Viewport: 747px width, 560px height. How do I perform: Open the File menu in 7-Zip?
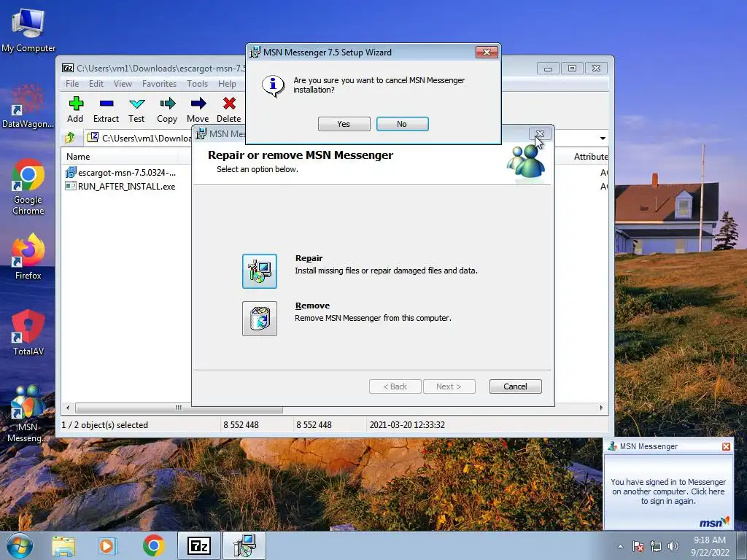pos(72,84)
